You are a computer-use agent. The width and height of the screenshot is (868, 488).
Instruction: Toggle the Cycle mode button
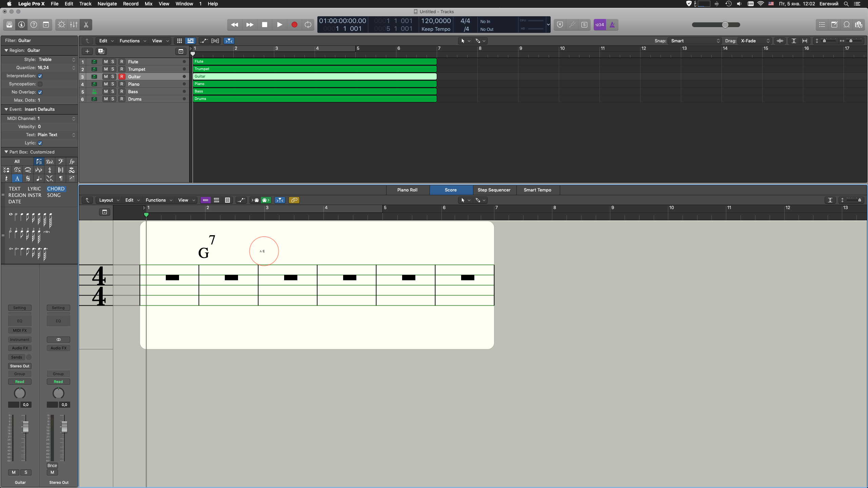tap(308, 25)
